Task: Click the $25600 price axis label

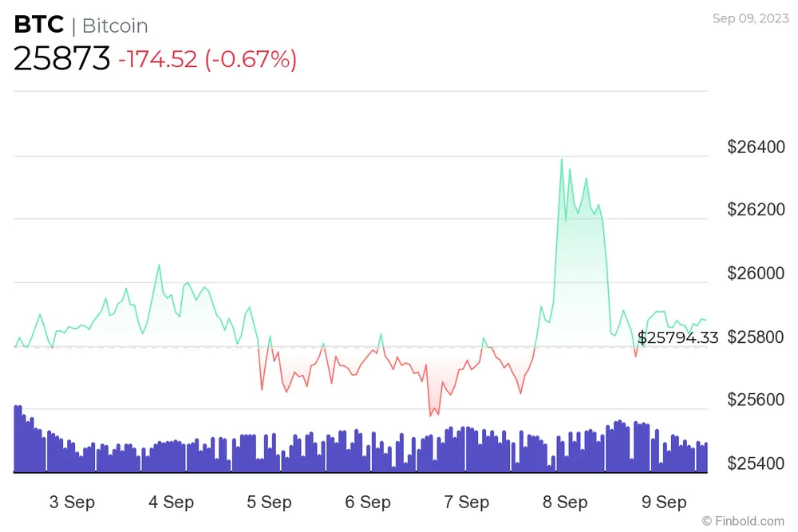Action: pyautogui.click(x=756, y=400)
